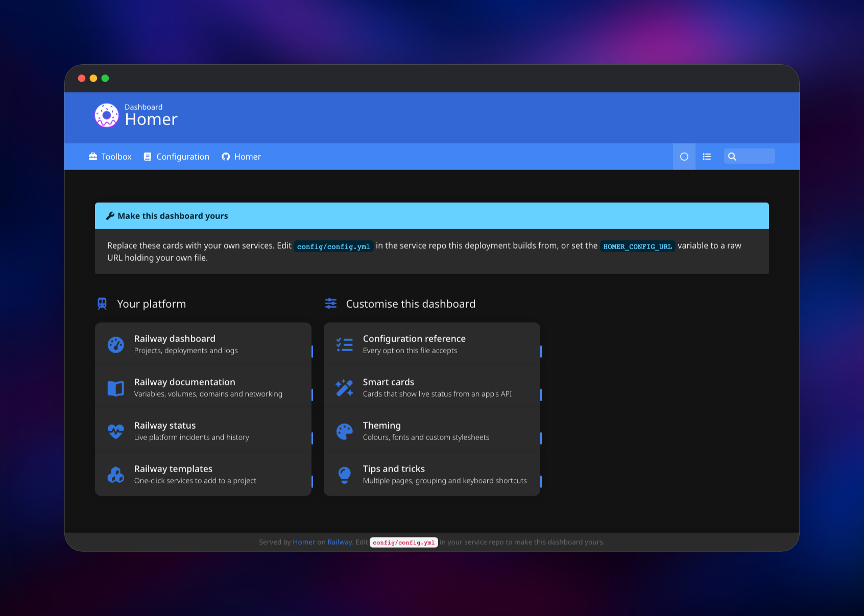Click the Railway documentation book icon

click(x=116, y=388)
